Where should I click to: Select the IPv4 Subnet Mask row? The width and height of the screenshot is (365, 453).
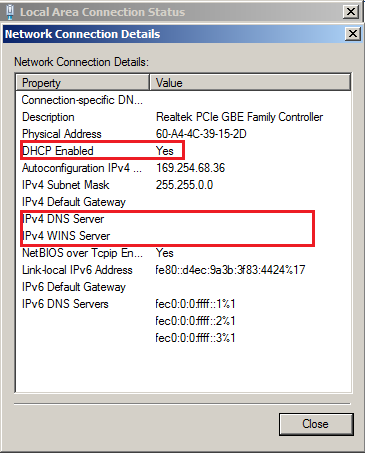pos(183,185)
